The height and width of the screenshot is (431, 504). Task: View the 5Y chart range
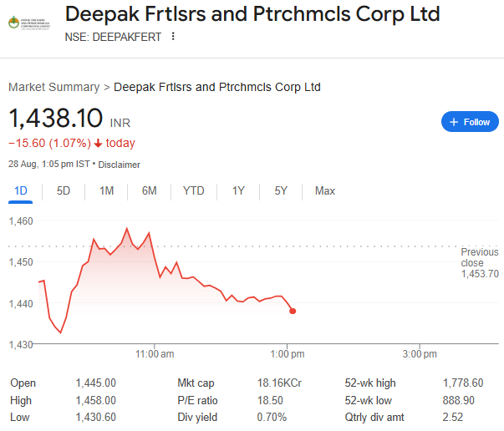[x=281, y=190]
